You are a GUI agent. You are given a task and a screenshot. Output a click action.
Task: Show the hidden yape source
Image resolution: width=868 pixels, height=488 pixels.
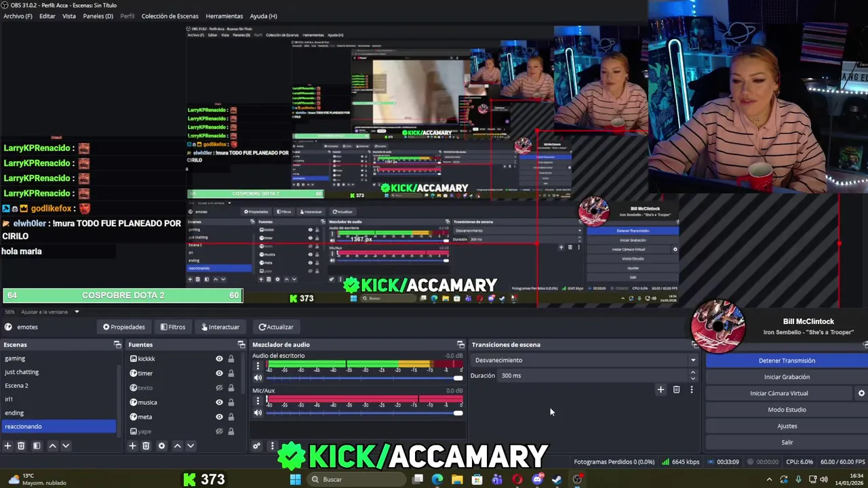pos(219,431)
